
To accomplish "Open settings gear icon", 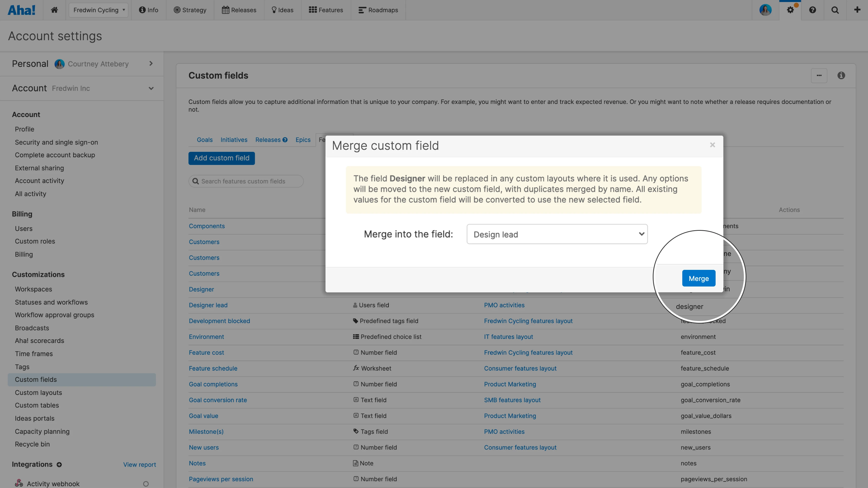I will click(x=790, y=10).
